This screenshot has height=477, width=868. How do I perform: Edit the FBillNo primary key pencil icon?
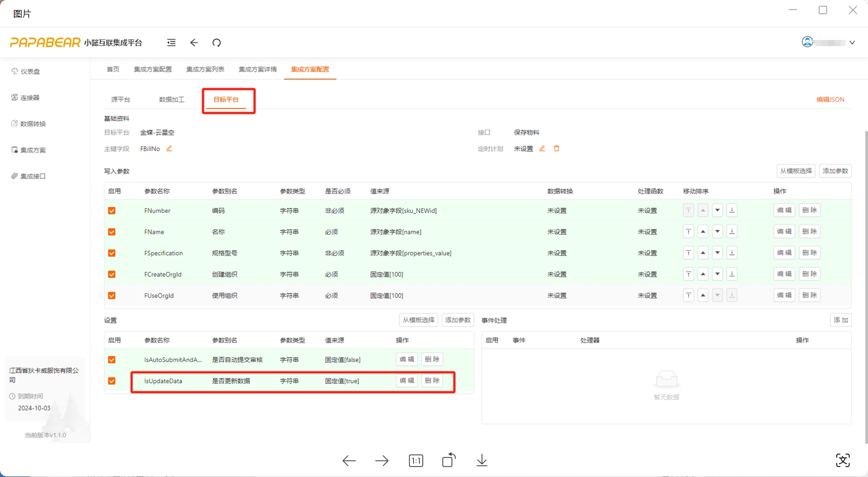[169, 148]
